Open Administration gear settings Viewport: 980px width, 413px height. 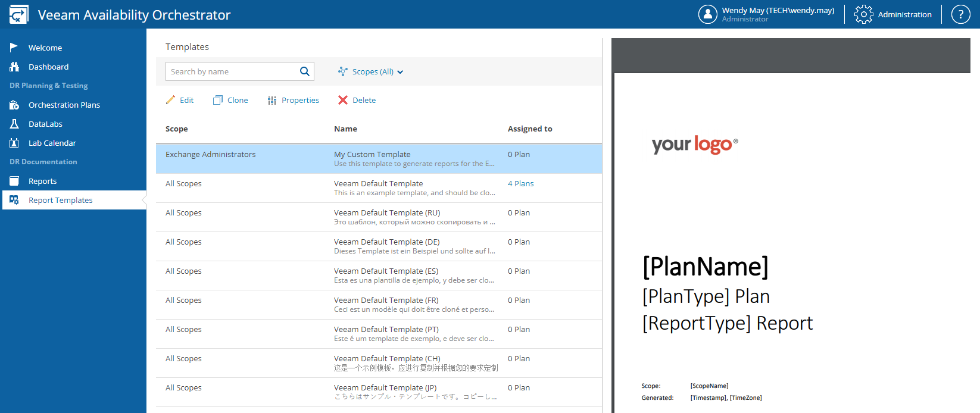(893, 14)
